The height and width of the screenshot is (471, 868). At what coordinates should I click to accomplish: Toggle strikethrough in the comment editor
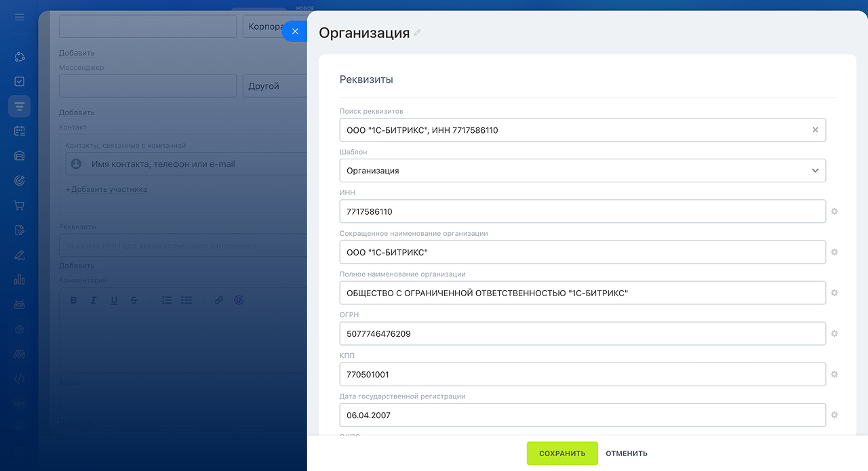[134, 300]
